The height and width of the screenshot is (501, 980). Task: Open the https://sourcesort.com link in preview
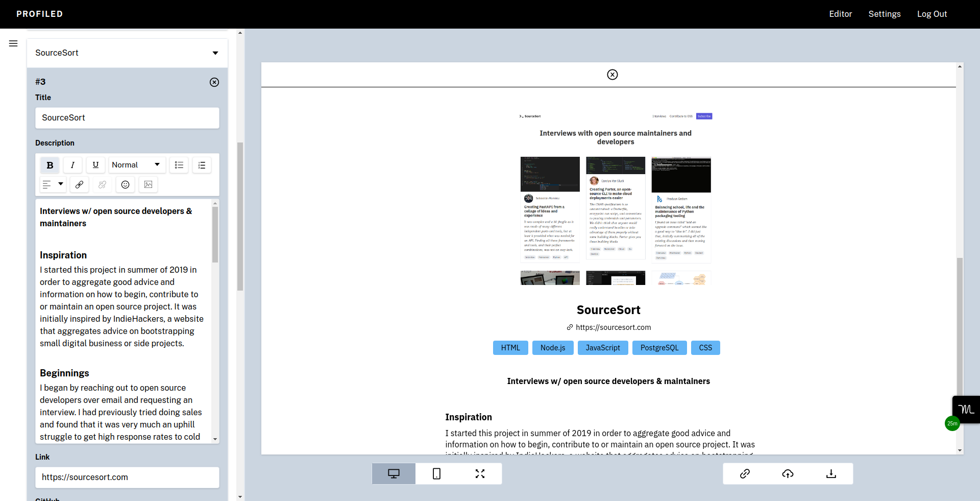click(x=609, y=327)
